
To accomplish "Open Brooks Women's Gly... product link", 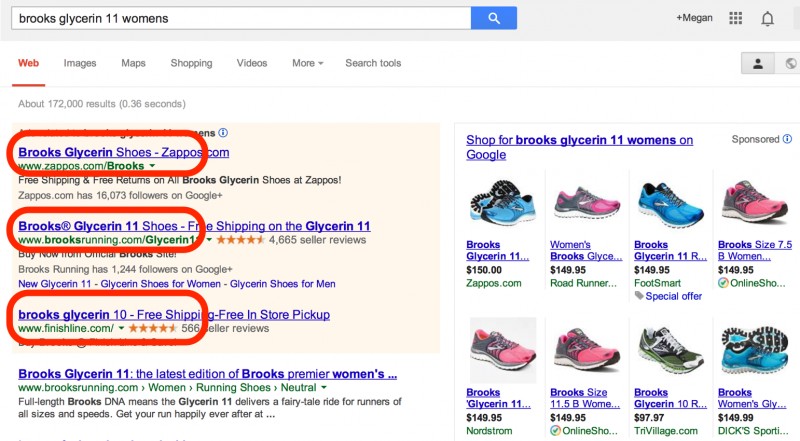I will (752, 398).
